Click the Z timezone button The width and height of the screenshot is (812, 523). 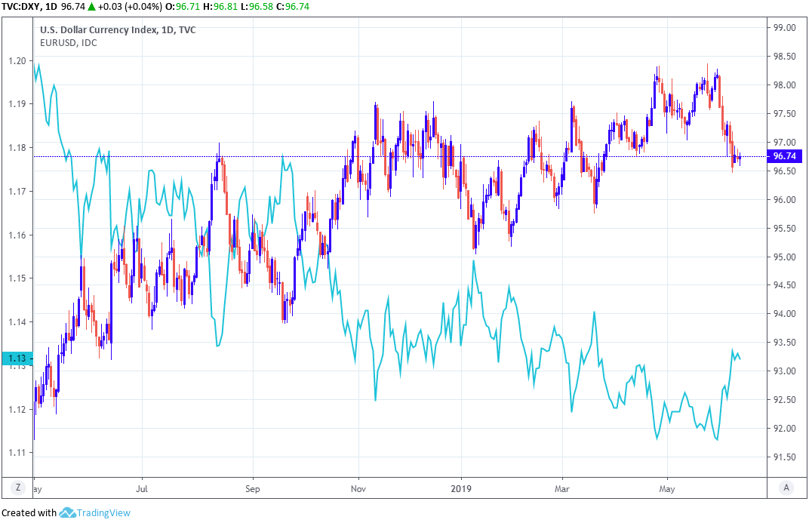coord(17,488)
